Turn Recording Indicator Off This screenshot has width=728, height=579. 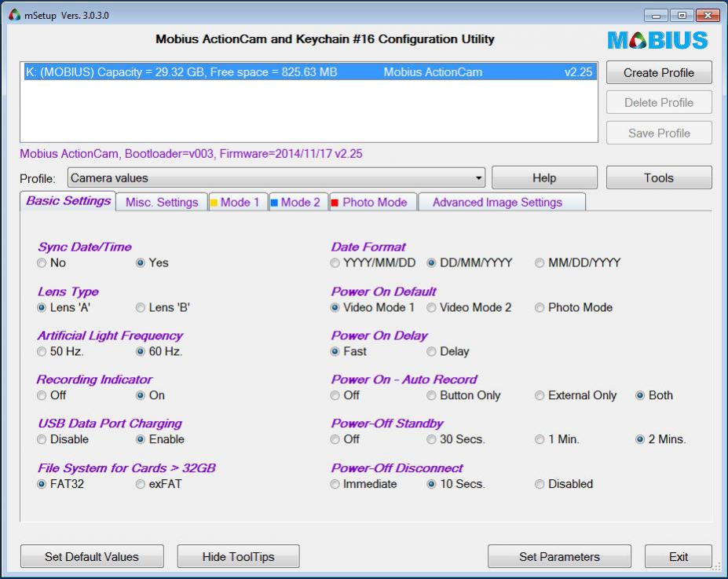42,396
